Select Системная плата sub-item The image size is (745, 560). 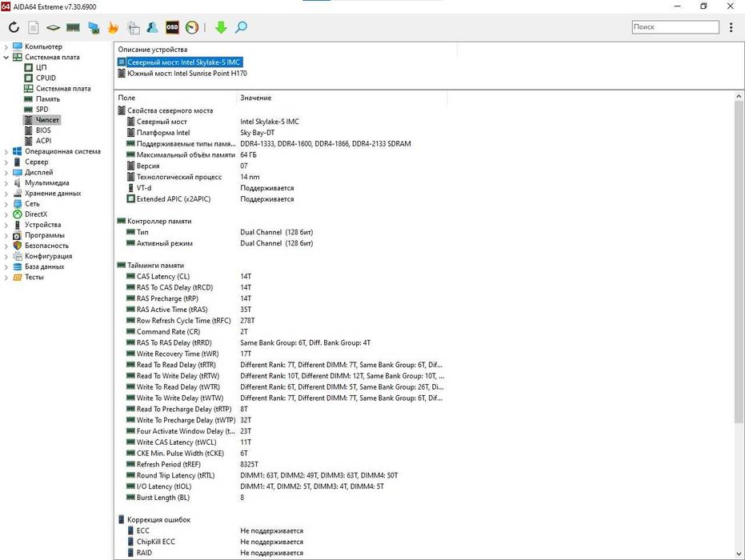(63, 88)
